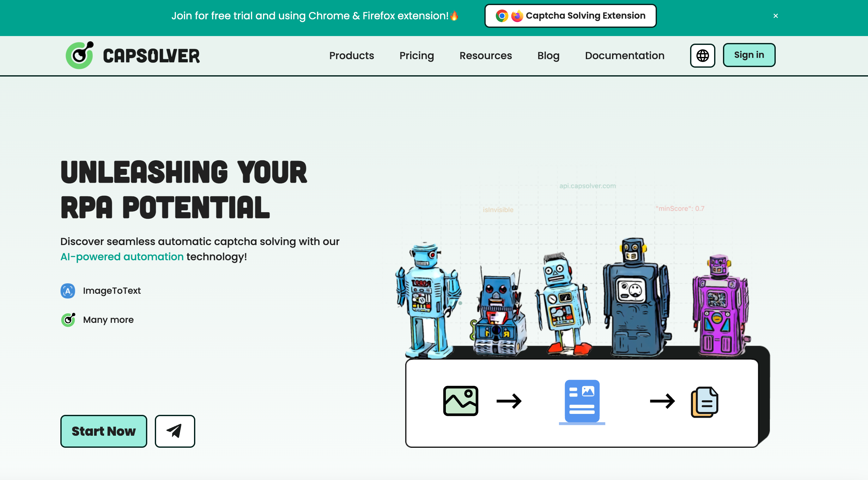
Task: Expand the Products menu
Action: (x=351, y=55)
